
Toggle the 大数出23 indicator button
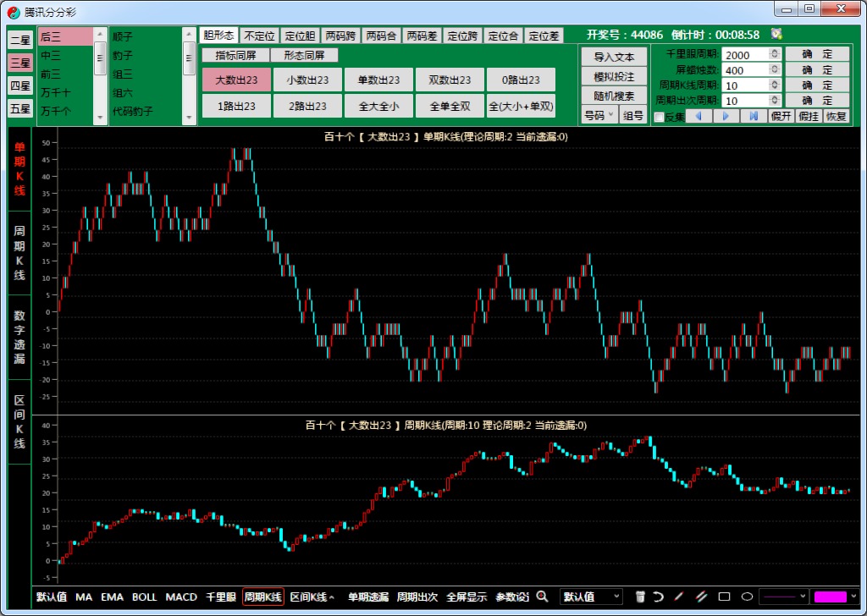(x=236, y=80)
